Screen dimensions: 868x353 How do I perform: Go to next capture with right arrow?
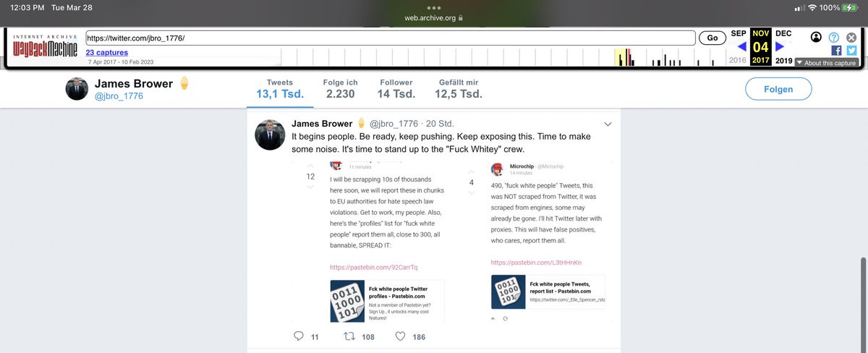click(x=780, y=47)
